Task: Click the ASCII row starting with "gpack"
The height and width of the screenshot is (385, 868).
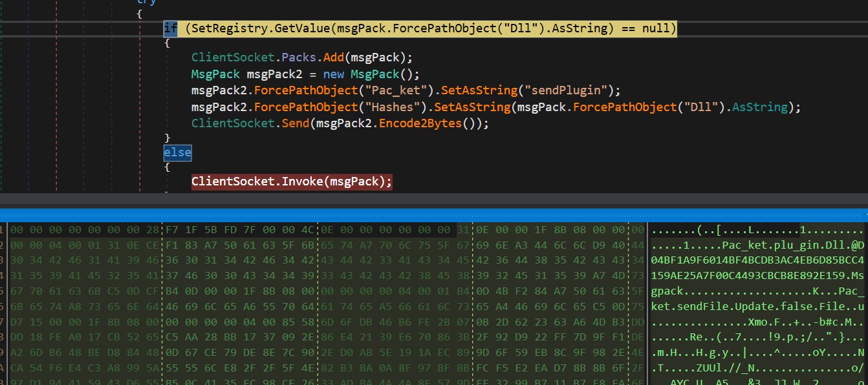Action: click(757, 293)
